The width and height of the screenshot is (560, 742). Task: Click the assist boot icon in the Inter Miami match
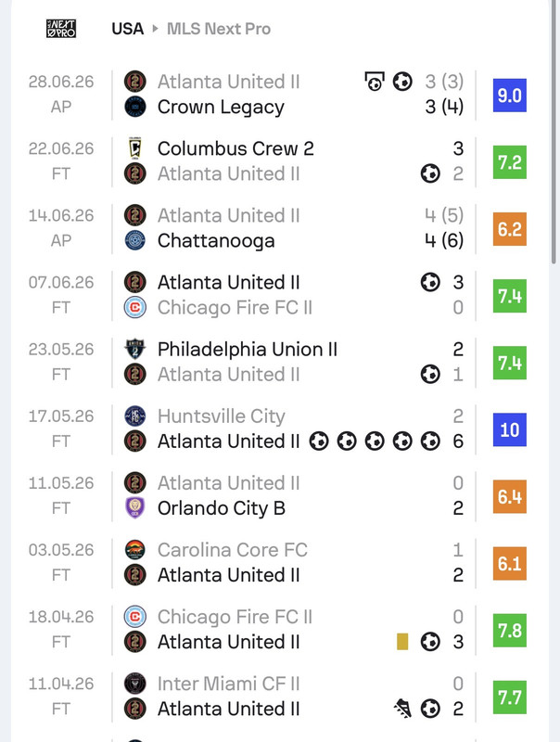tap(402, 709)
